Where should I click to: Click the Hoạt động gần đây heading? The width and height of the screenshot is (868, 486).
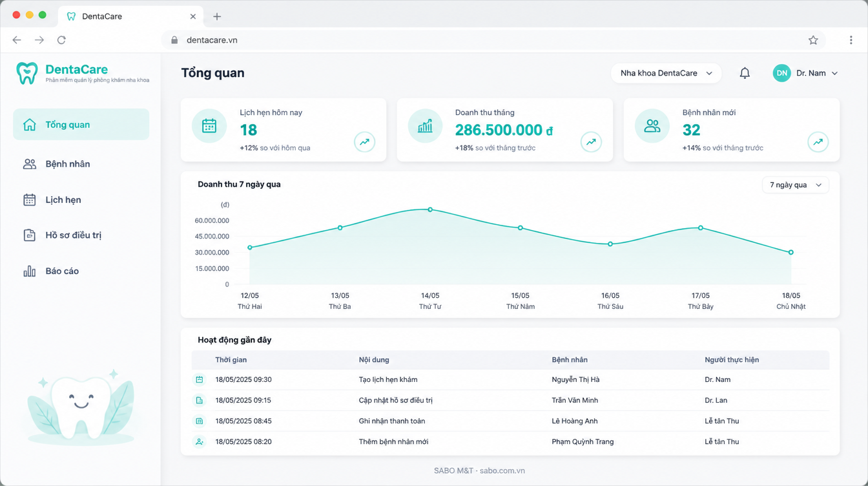coord(234,340)
